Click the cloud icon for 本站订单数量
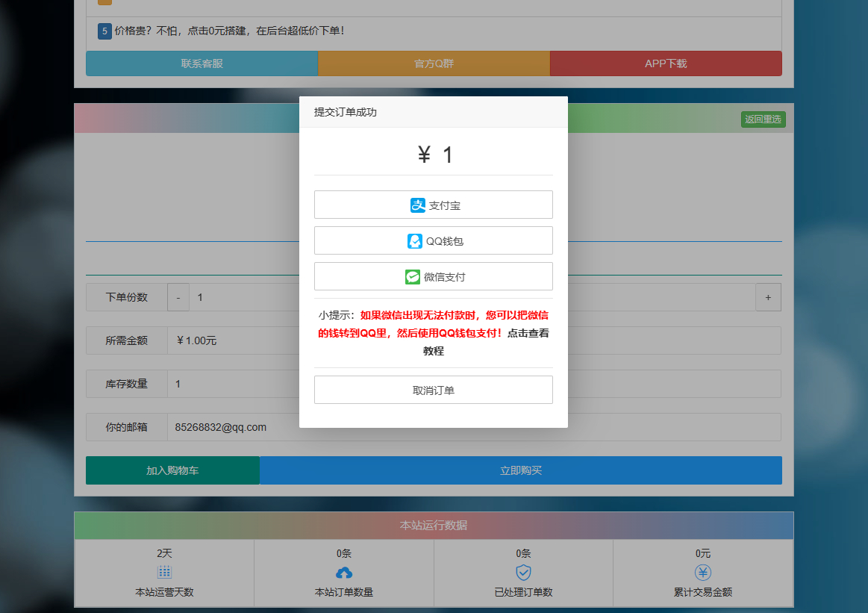The height and width of the screenshot is (613, 868). (344, 573)
